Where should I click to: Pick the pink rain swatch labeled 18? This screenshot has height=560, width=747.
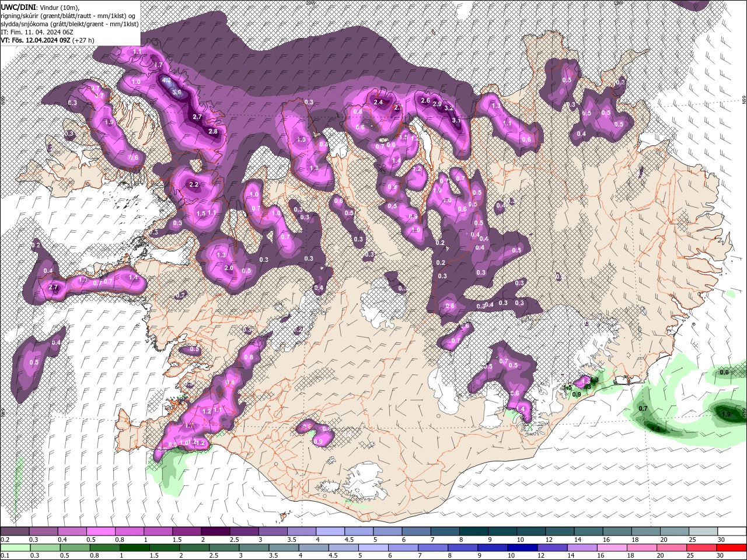(x=643, y=548)
